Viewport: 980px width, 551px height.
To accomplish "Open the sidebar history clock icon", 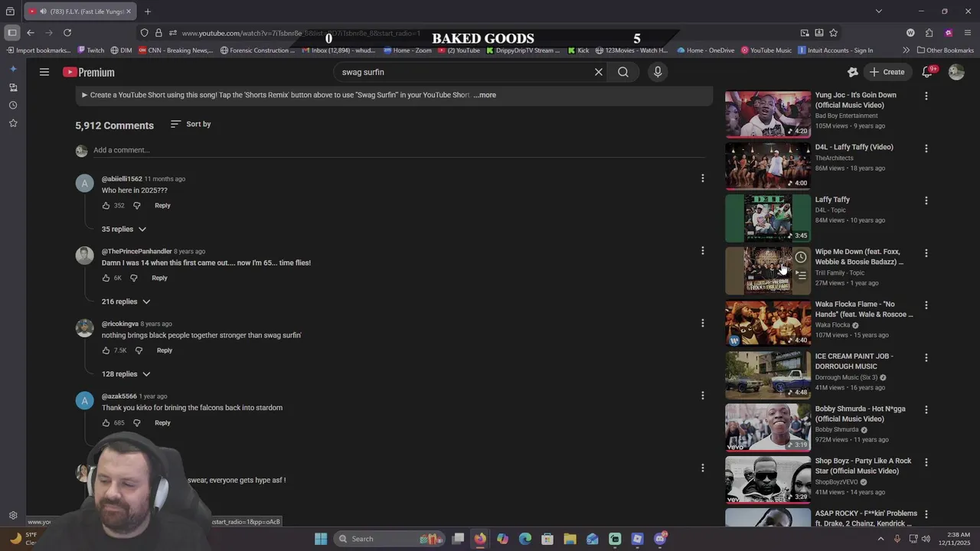I will pos(13,105).
